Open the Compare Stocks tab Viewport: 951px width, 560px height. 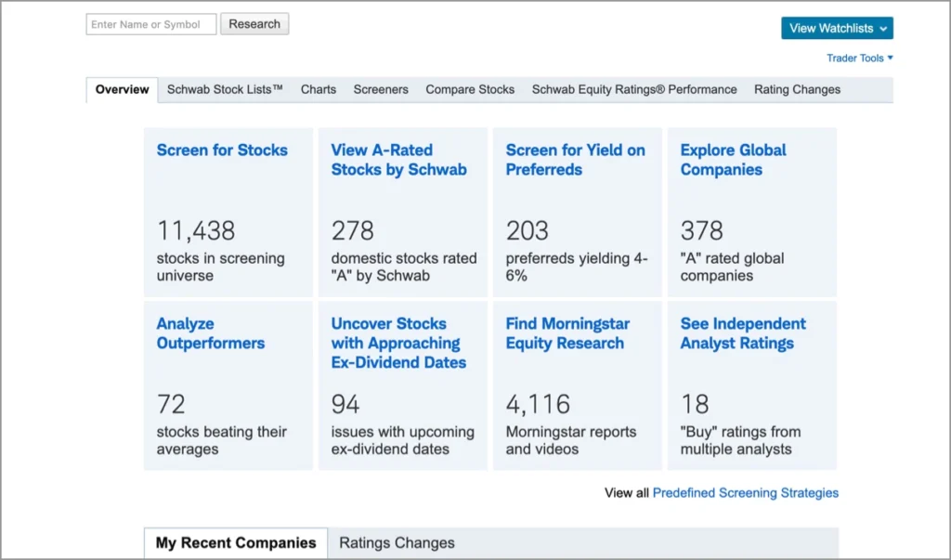470,90
